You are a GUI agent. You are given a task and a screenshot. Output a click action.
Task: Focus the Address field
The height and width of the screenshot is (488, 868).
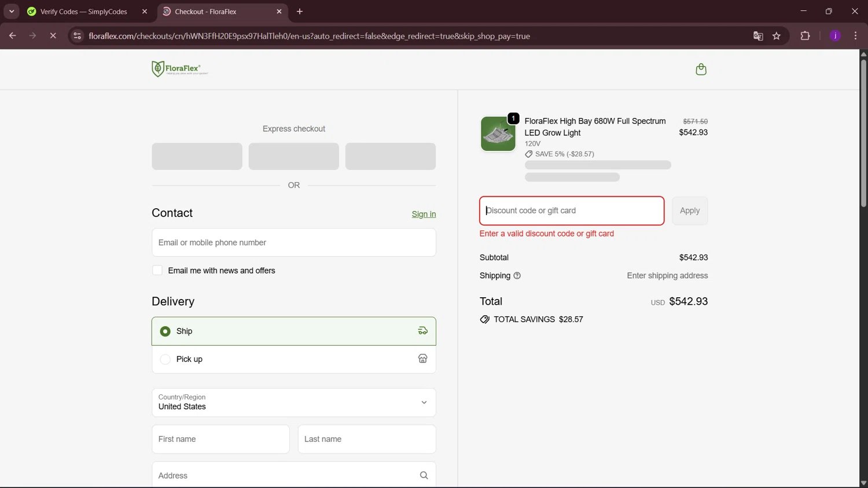[x=294, y=475]
